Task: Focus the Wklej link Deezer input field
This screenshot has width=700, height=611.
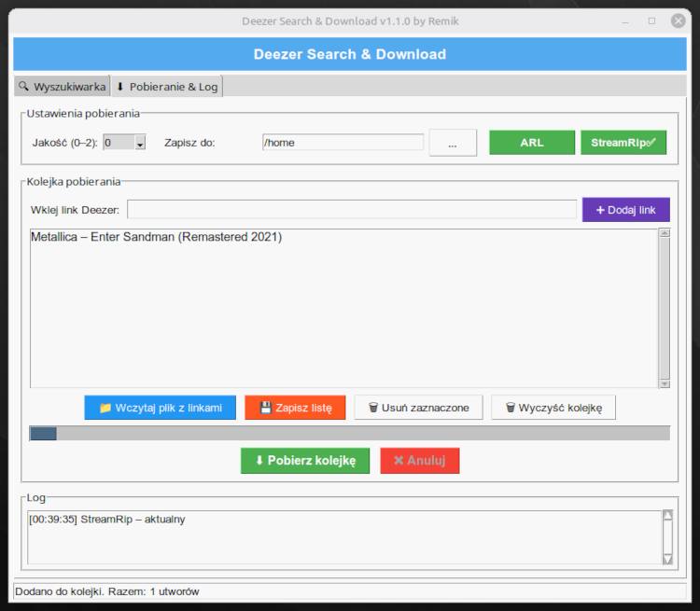Action: [x=351, y=210]
